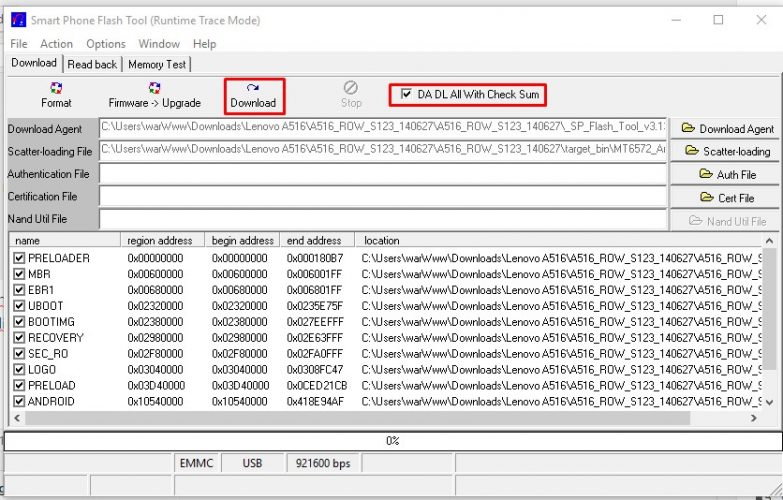Viewport: 783px width, 500px height.
Task: Click the Nand Util File input field
Action: (383, 219)
